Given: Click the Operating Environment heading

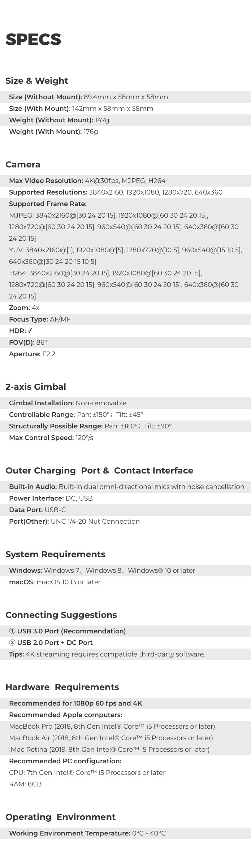Looking at the screenshot, I should [x=60, y=817].
